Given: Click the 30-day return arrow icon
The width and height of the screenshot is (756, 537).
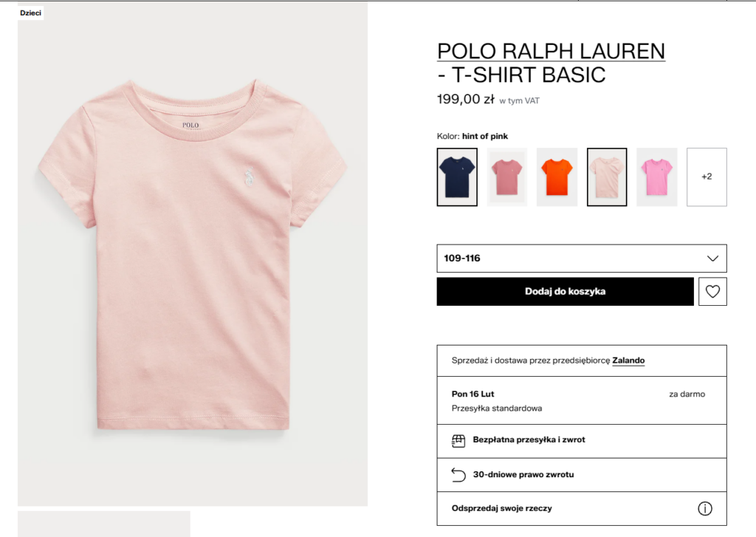Looking at the screenshot, I should 456,474.
